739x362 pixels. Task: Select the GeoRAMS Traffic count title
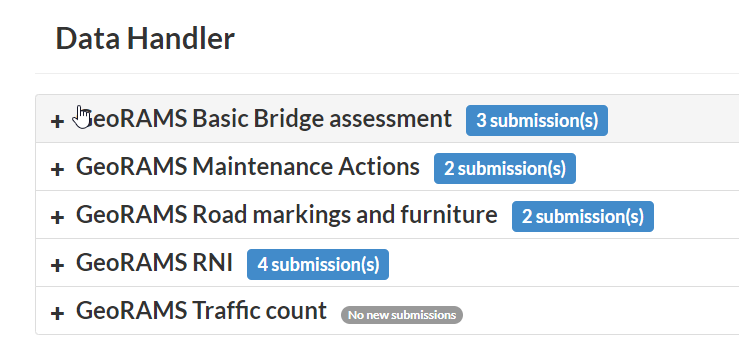[201, 311]
